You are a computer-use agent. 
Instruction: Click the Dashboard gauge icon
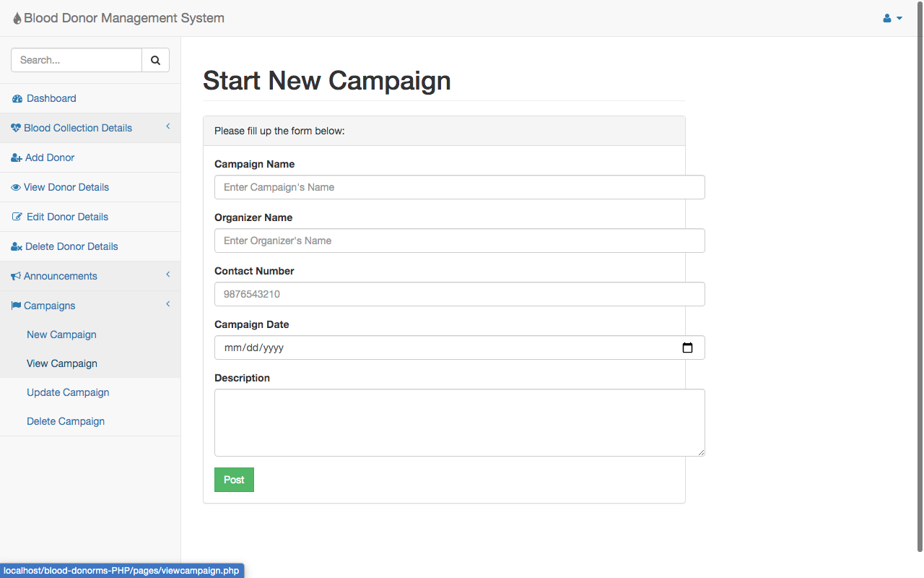[17, 98]
